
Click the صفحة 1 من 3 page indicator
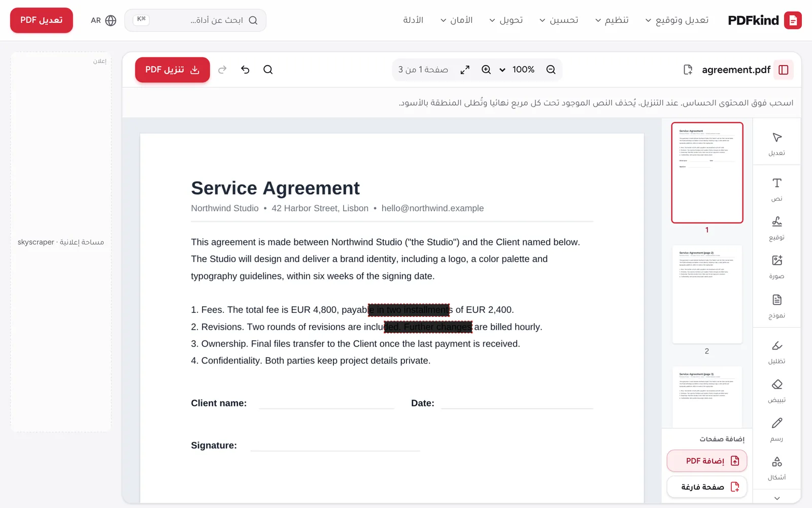[423, 70]
